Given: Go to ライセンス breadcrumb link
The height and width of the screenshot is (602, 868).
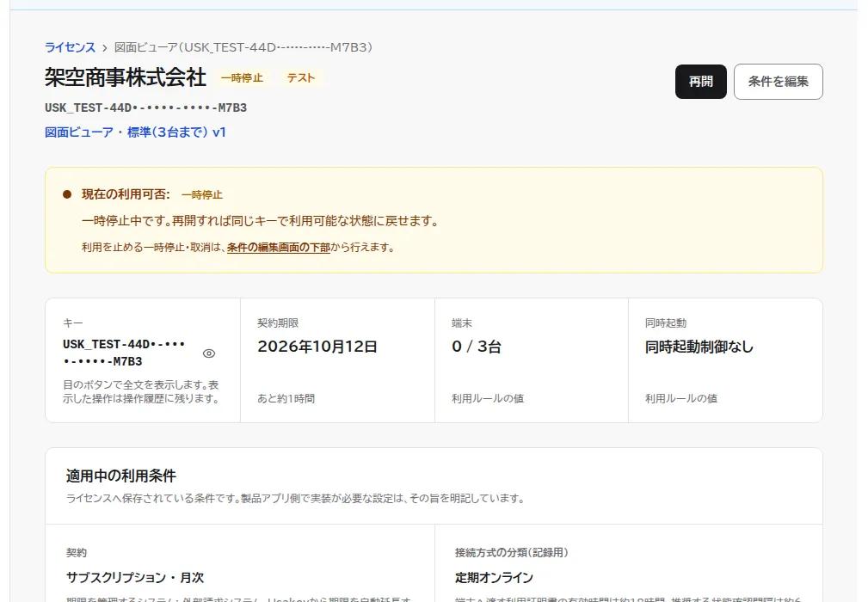Looking at the screenshot, I should (70, 47).
